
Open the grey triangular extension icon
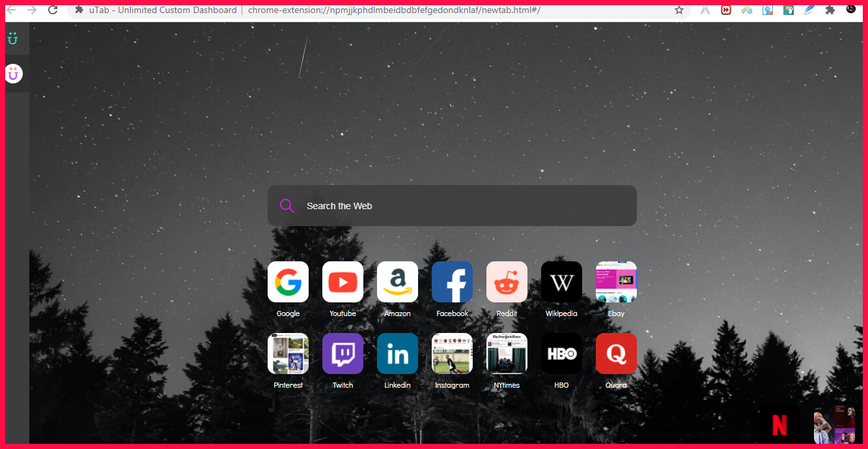[705, 10]
